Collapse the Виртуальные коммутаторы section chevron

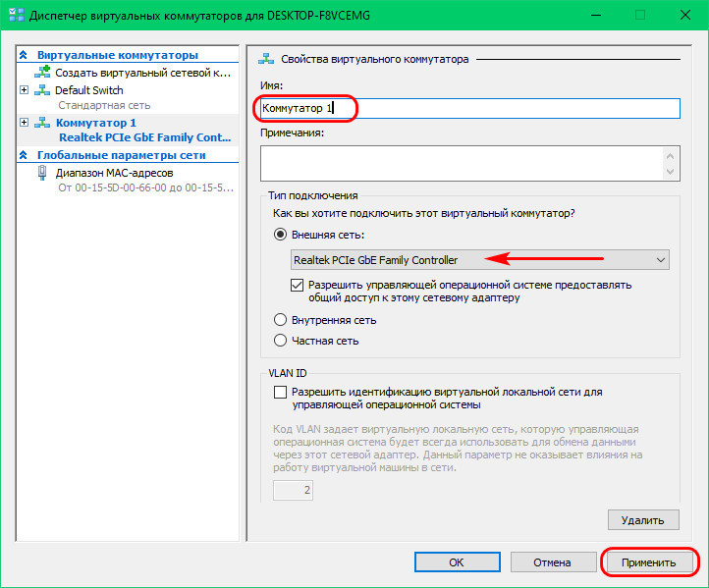click(24, 55)
